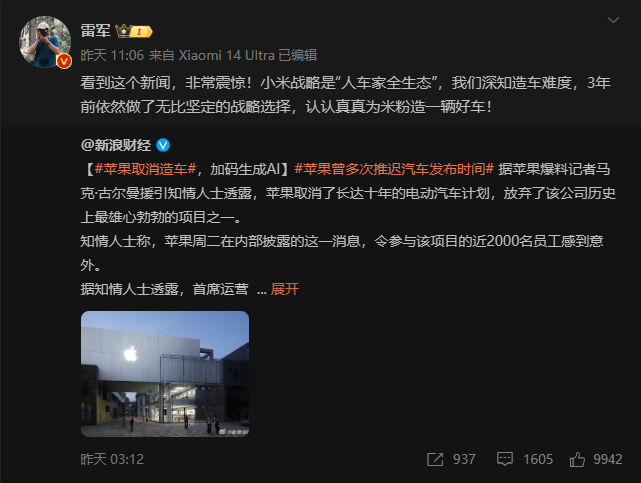Click the orange V verification badge on avatar
Viewport: 641px width, 483px height.
click(64, 61)
